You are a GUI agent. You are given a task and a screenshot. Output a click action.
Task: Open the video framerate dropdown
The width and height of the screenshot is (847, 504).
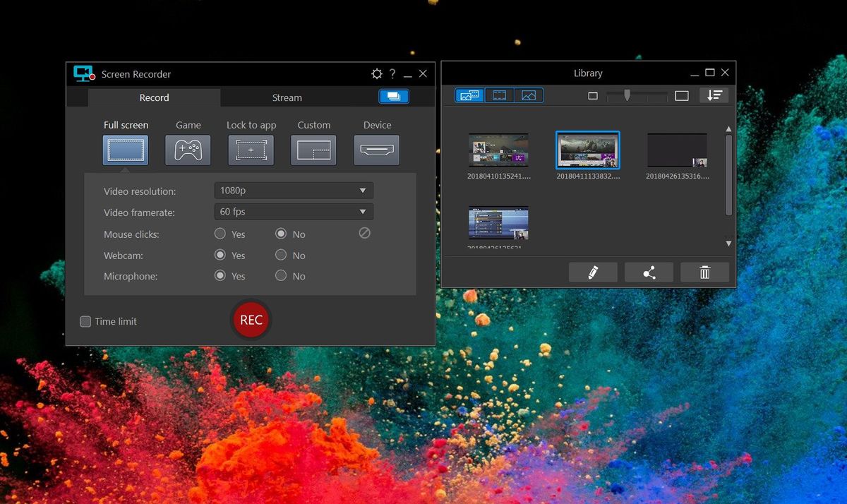[294, 211]
